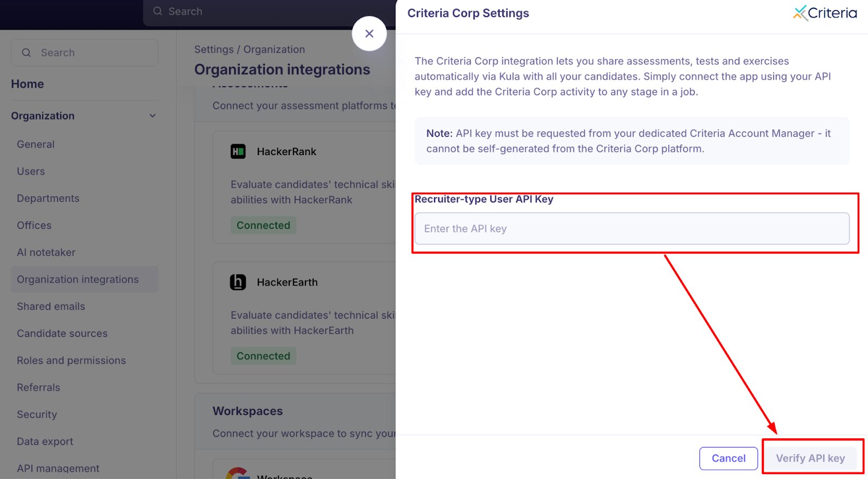
Task: Click the top bar search magnifier icon
Action: [x=157, y=11]
